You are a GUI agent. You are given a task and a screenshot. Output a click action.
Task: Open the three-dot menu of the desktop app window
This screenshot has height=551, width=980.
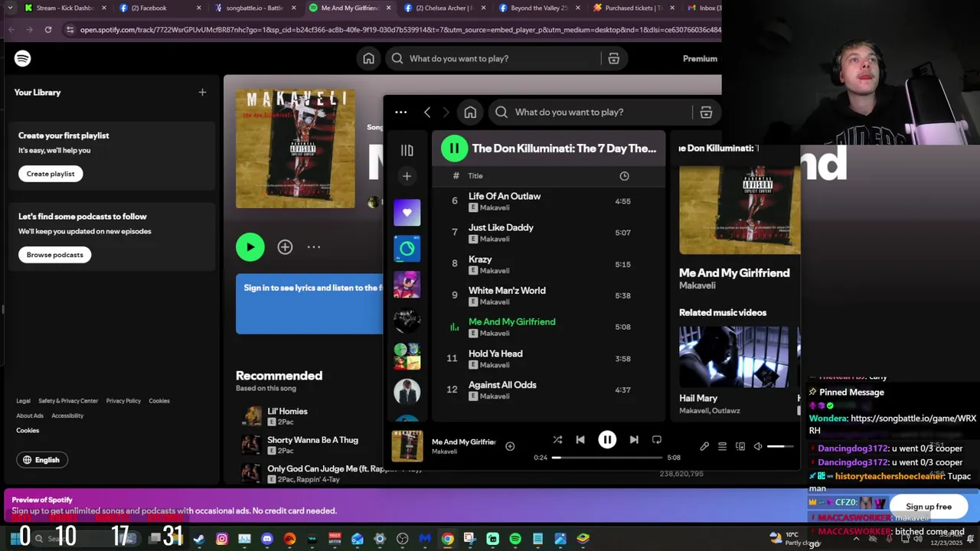click(400, 112)
